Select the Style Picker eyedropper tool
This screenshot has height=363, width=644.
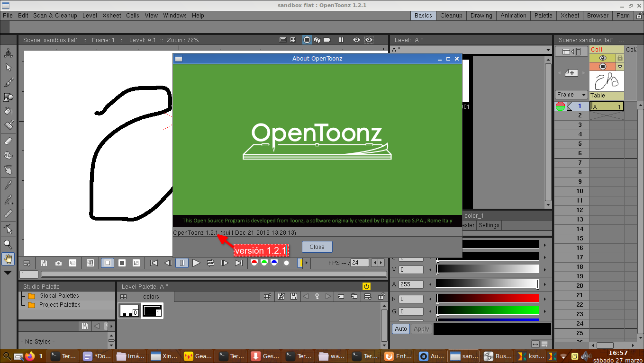8,185
